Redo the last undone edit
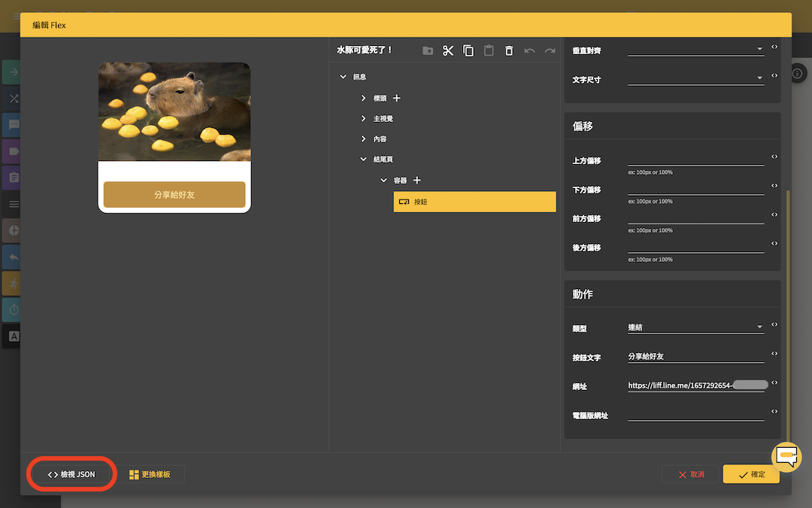The width and height of the screenshot is (812, 508). coord(550,50)
